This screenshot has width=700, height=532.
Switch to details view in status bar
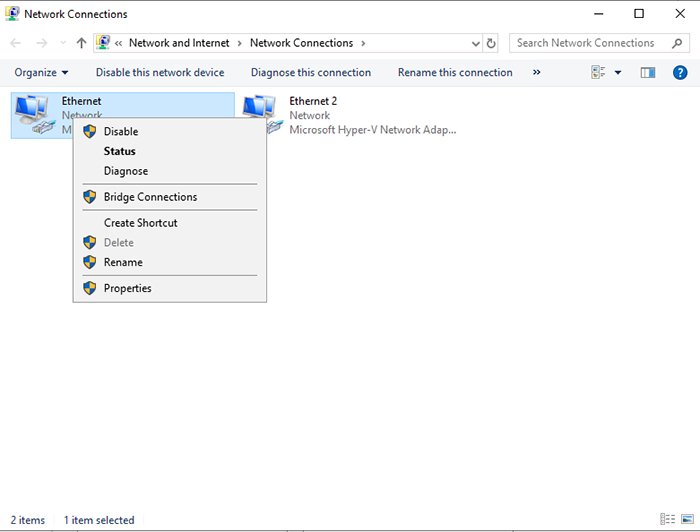[667, 520]
